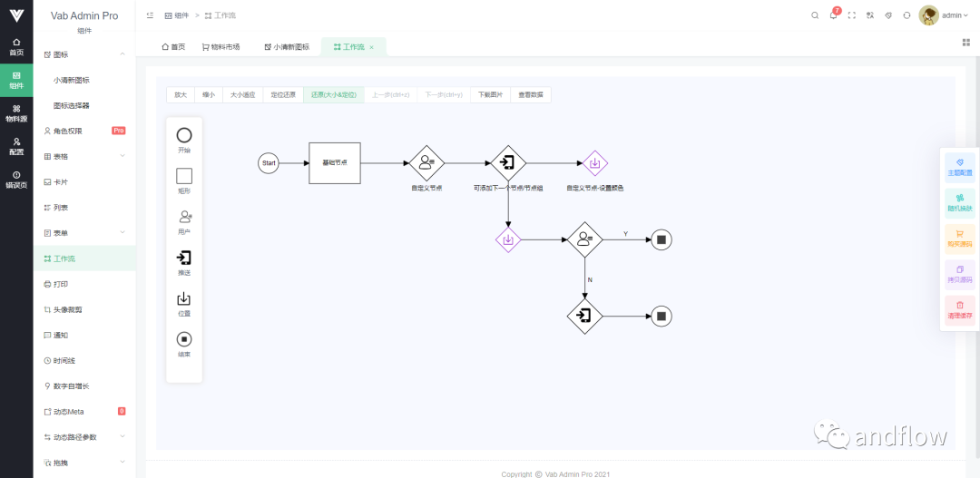
Task: Click the Vab logo icon
Action: pyautogui.click(x=16, y=15)
